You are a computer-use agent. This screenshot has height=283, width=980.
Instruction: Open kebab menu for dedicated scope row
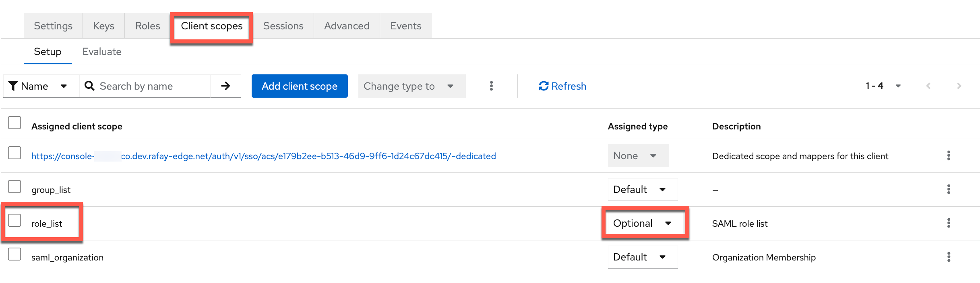pyautogui.click(x=949, y=156)
